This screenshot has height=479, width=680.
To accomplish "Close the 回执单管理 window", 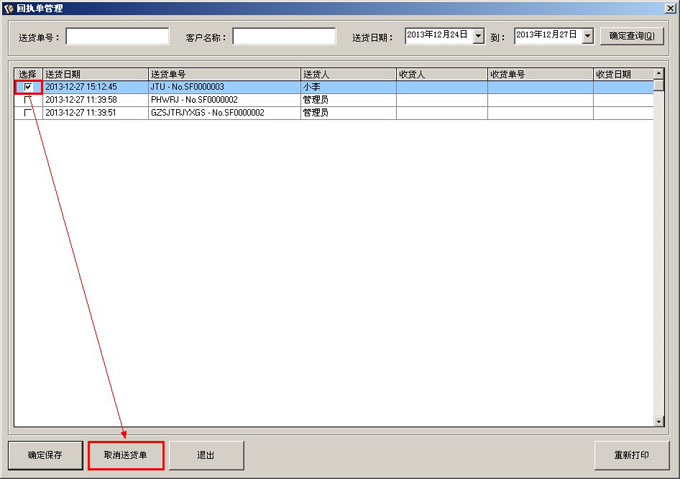I will pyautogui.click(x=669, y=8).
